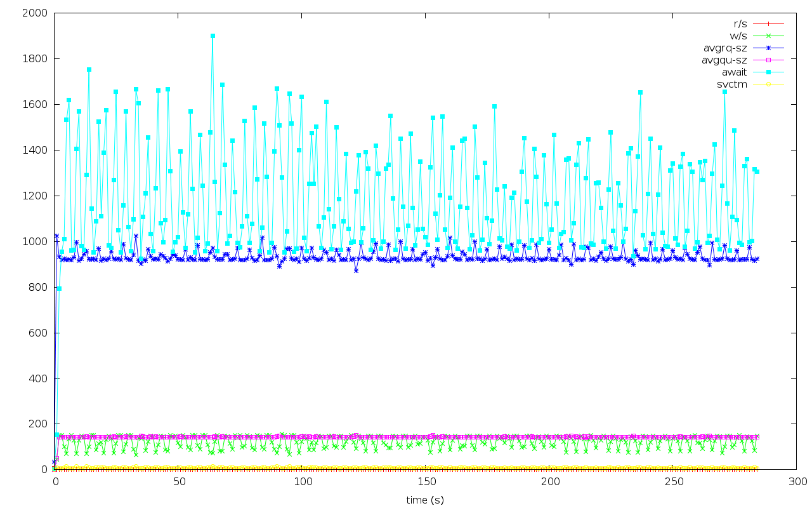Click the 50 x-axis tick label
The image size is (812, 508).
[x=178, y=482]
